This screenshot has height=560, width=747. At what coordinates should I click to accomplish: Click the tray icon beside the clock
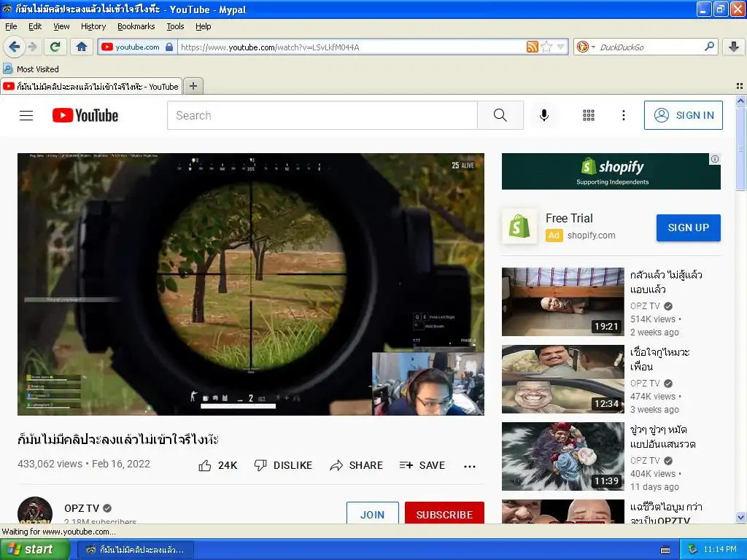(x=693, y=550)
